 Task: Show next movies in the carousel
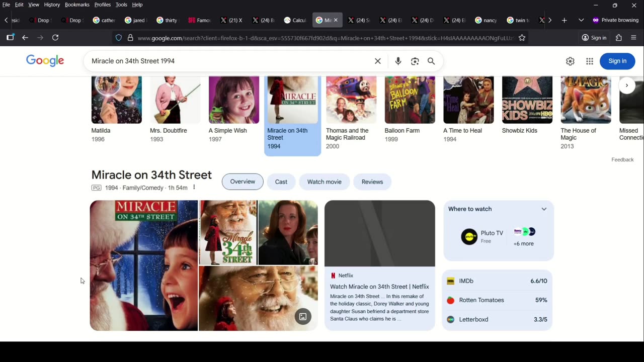[x=626, y=85]
